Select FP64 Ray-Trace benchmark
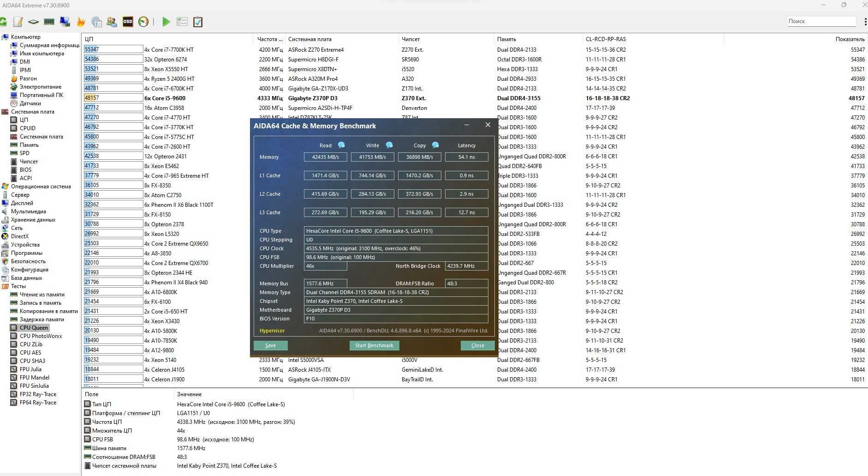This screenshot has width=868, height=476. pos(38,403)
